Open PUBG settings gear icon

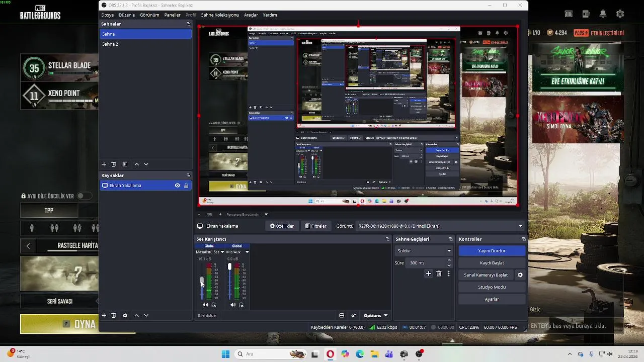point(620,14)
